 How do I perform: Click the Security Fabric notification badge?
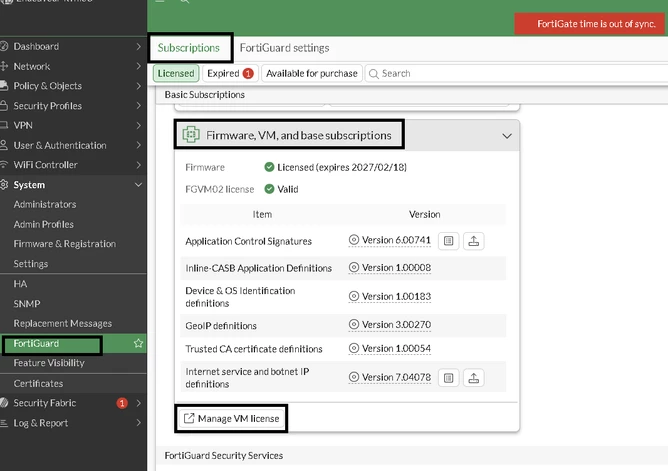[x=122, y=403]
